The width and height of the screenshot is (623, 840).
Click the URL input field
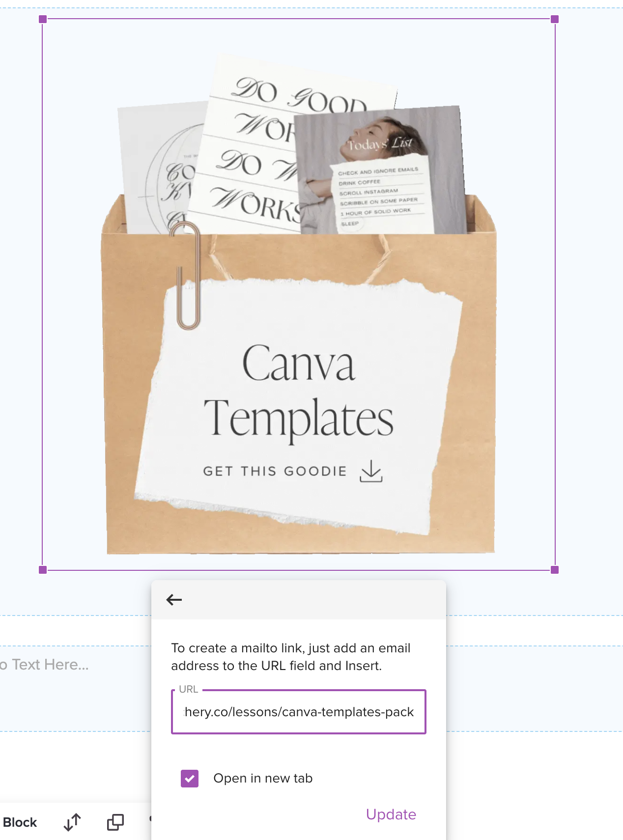tap(299, 712)
